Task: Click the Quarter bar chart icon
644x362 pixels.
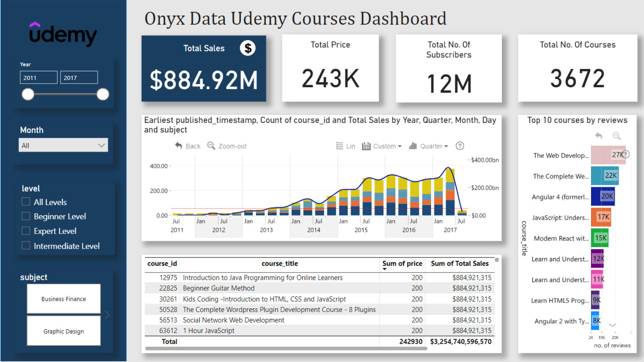Action: 413,146
